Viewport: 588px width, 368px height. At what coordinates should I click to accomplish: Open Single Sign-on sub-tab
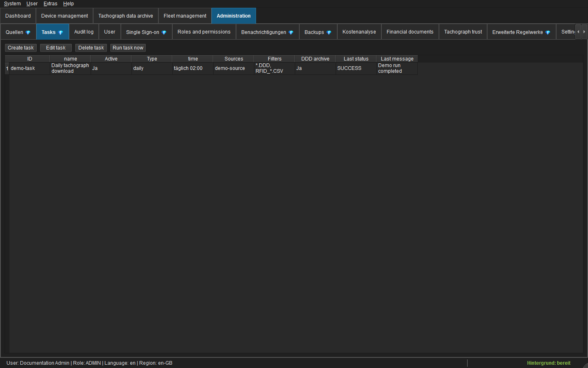(x=147, y=32)
